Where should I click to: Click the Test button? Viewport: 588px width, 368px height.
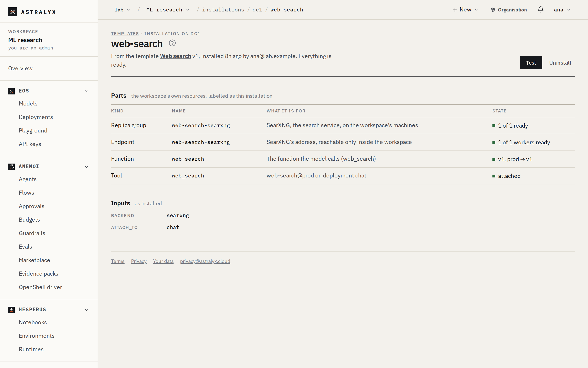(x=531, y=63)
